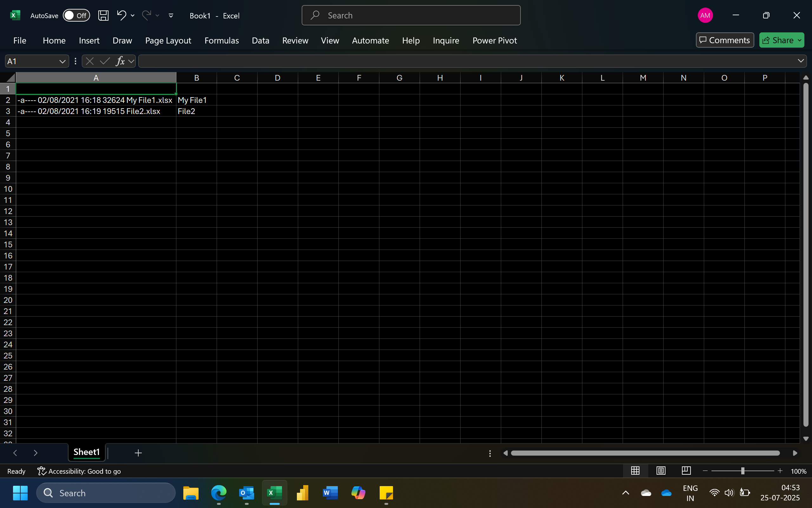Click the Enter checkmark icon in formula bar
Image resolution: width=812 pixels, height=508 pixels.
click(105, 61)
